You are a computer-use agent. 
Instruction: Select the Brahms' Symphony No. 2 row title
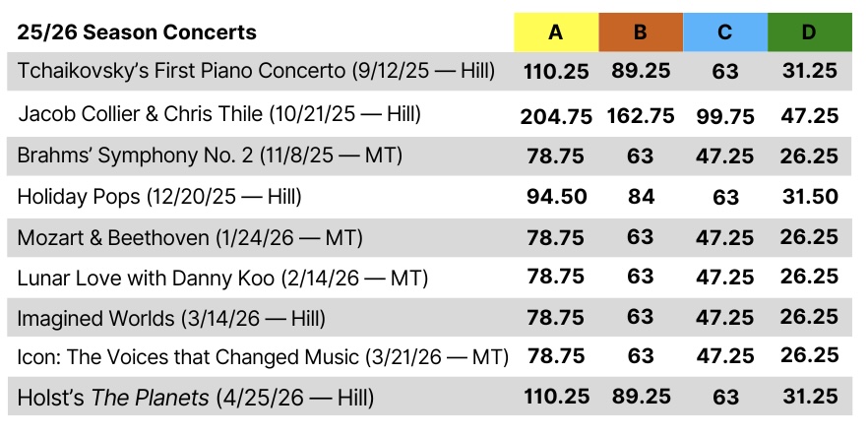coord(210,155)
